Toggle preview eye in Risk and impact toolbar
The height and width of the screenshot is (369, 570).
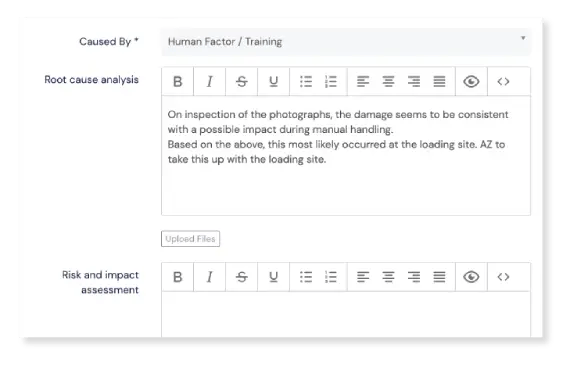pyautogui.click(x=471, y=277)
